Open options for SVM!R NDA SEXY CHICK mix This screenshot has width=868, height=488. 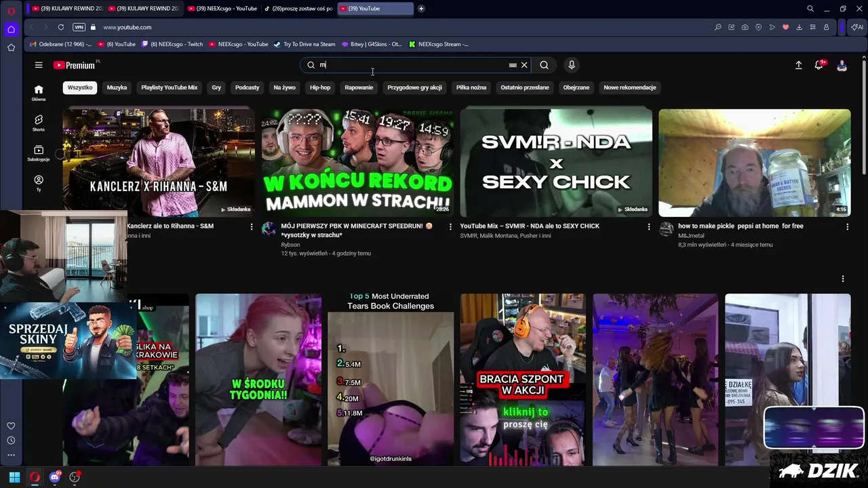(x=648, y=226)
